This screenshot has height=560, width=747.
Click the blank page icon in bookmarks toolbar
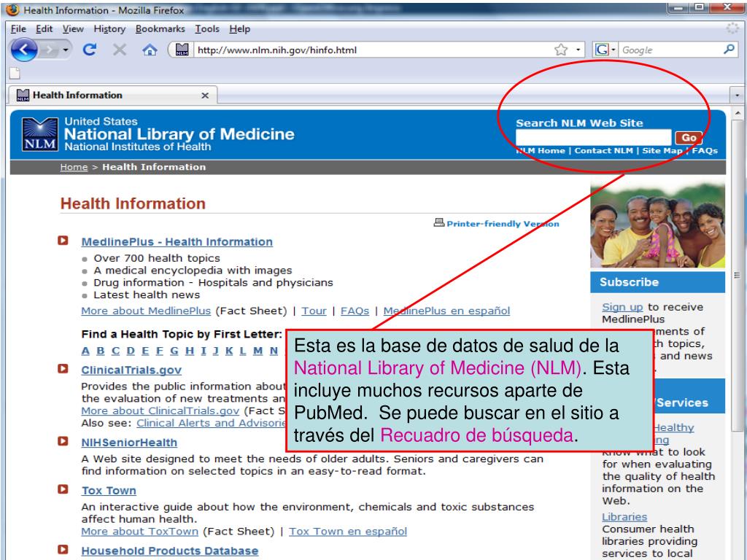coord(15,73)
